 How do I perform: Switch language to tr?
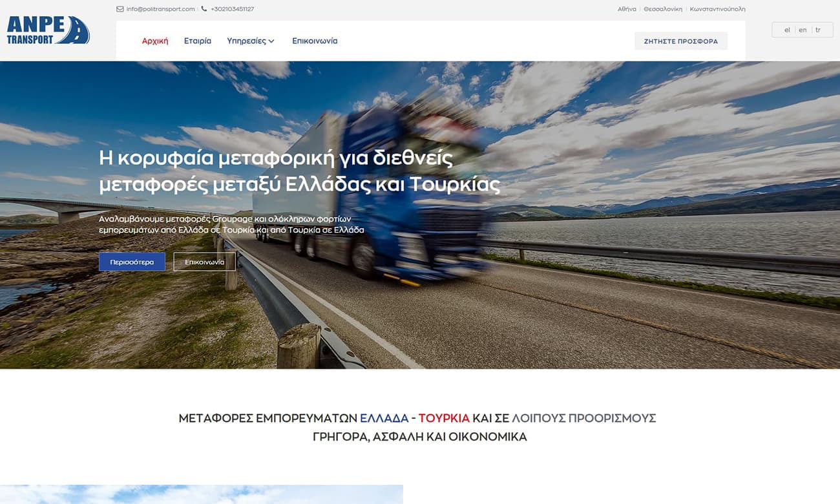coord(818,30)
